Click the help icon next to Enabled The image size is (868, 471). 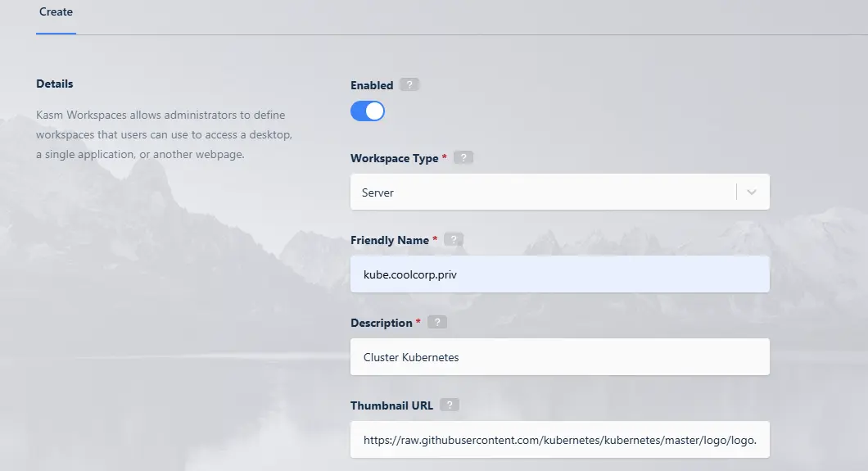click(410, 84)
